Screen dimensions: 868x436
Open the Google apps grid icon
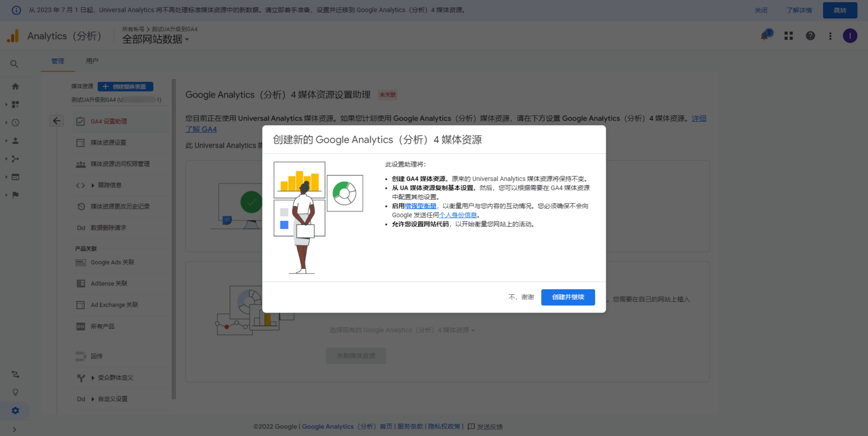click(789, 36)
